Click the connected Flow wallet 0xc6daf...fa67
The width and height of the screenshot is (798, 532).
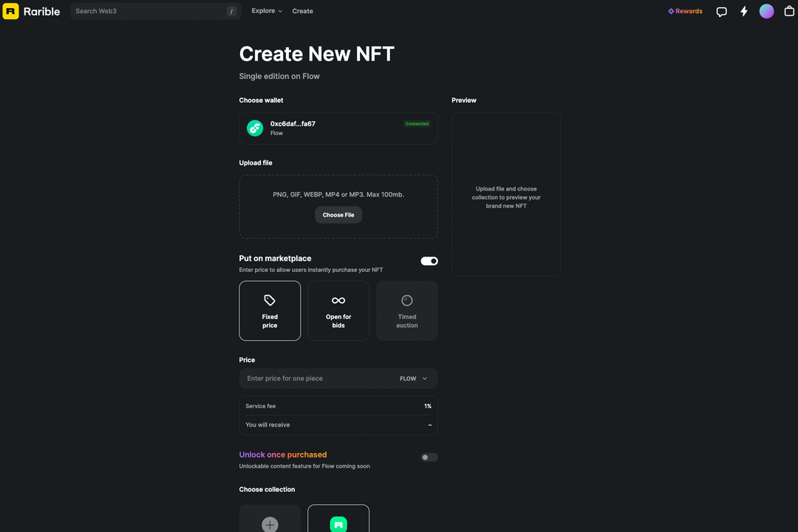(x=338, y=128)
